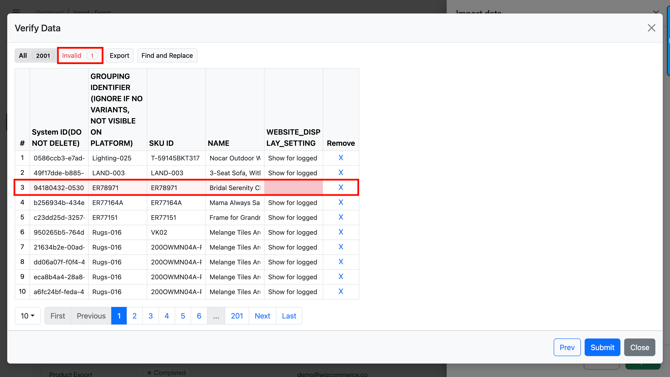Select the grouping cell Lighting-025
The width and height of the screenshot is (670, 377).
tap(118, 158)
